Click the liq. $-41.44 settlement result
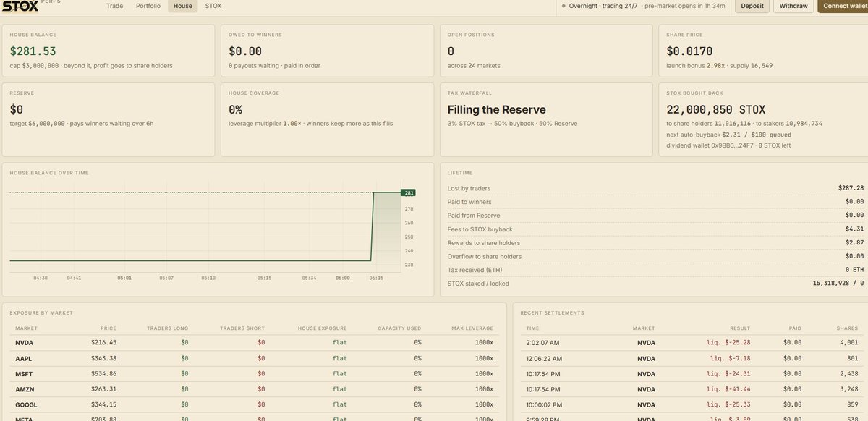The height and width of the screenshot is (421, 868). point(727,390)
